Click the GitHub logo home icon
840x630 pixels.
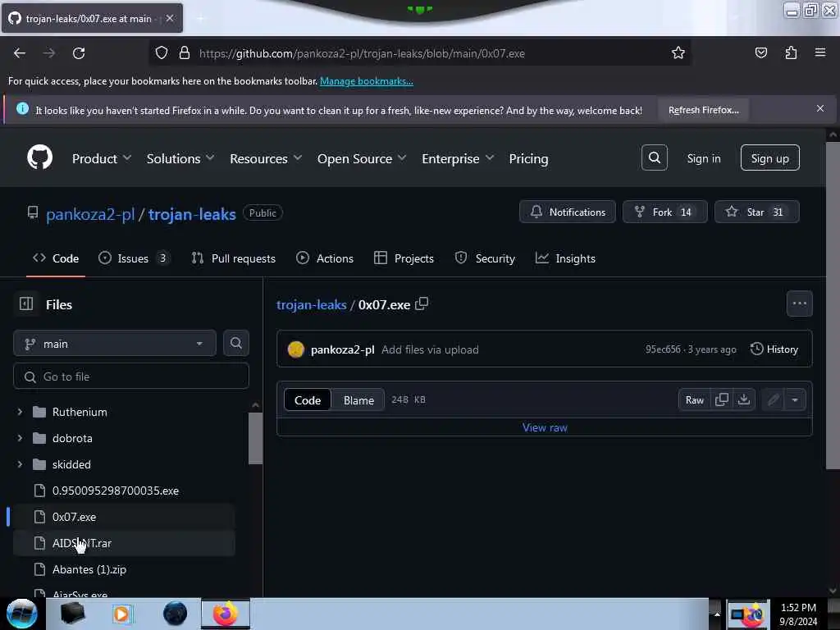[39, 158]
